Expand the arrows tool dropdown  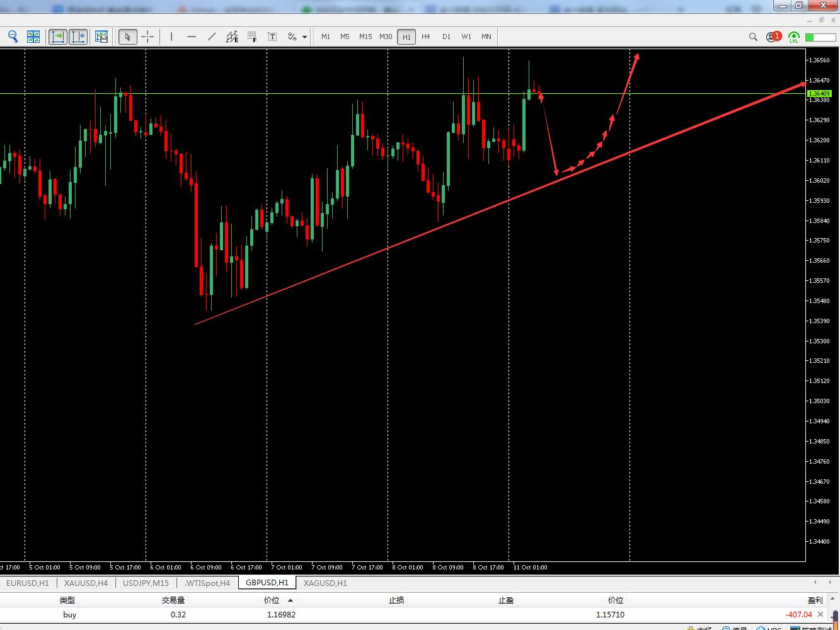[x=304, y=37]
